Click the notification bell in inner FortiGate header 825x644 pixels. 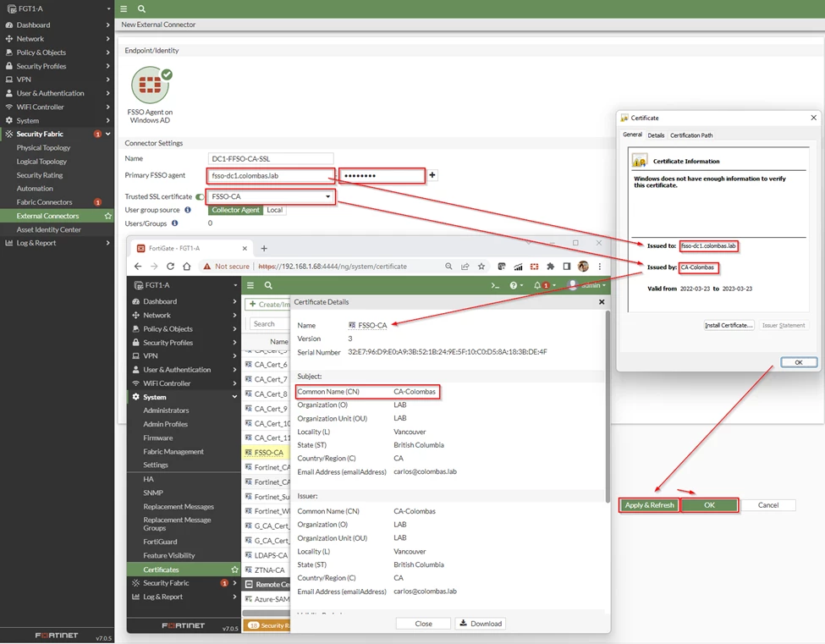pos(537,285)
